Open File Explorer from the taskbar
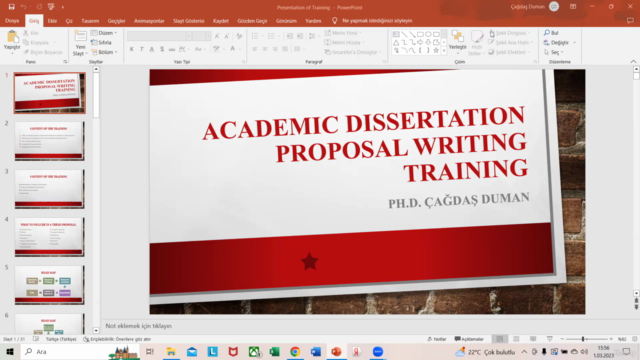This screenshot has height=360, width=640. pyautogui.click(x=171, y=351)
